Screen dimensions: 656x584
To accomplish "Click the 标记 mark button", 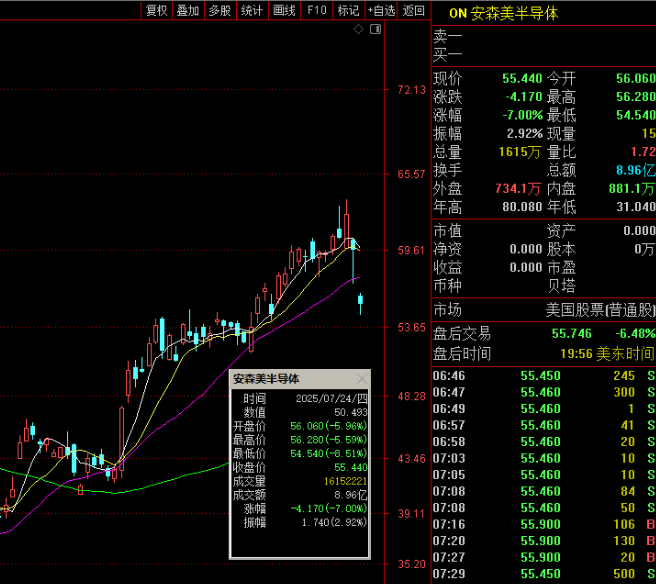I will (349, 10).
